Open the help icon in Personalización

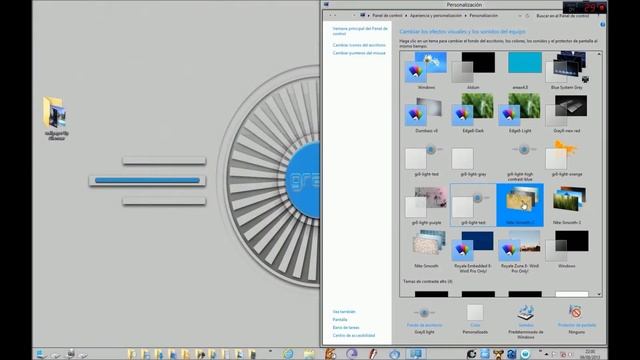pyautogui.click(x=602, y=24)
